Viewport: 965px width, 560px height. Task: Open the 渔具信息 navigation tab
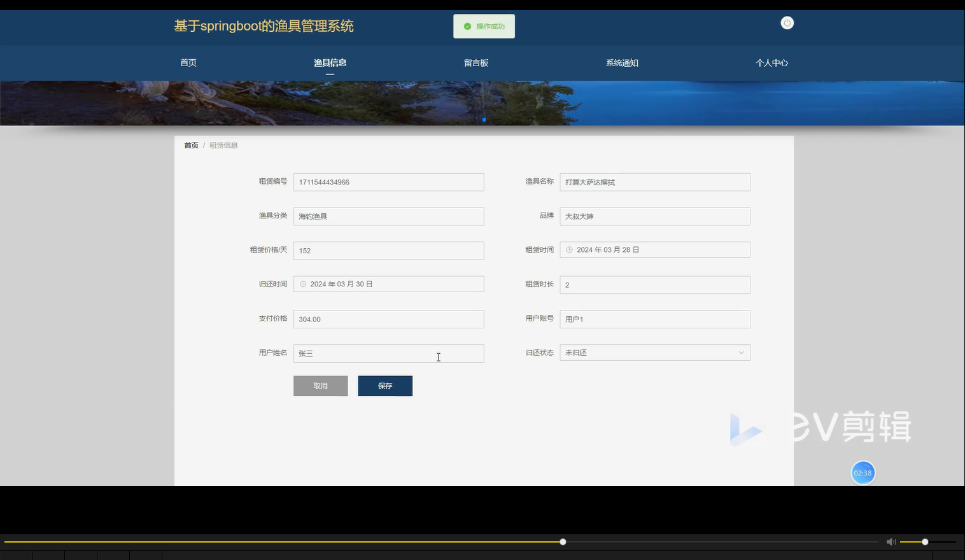coord(330,62)
